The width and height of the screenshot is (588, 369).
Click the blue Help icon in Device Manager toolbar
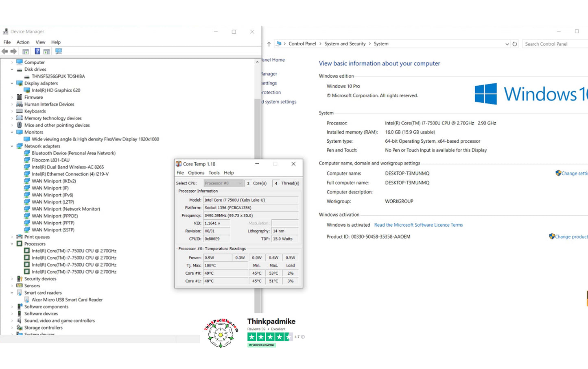[x=37, y=52]
